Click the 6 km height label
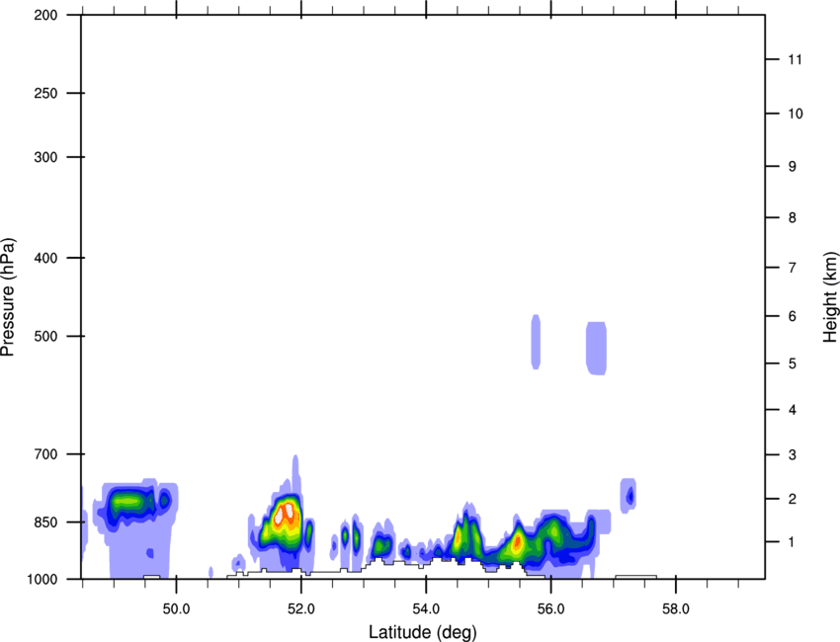 click(793, 316)
